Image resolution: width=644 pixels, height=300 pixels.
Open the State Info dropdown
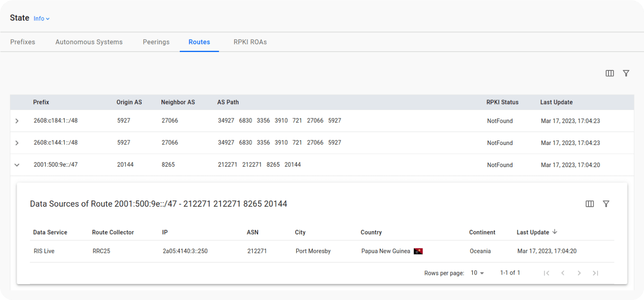41,19
